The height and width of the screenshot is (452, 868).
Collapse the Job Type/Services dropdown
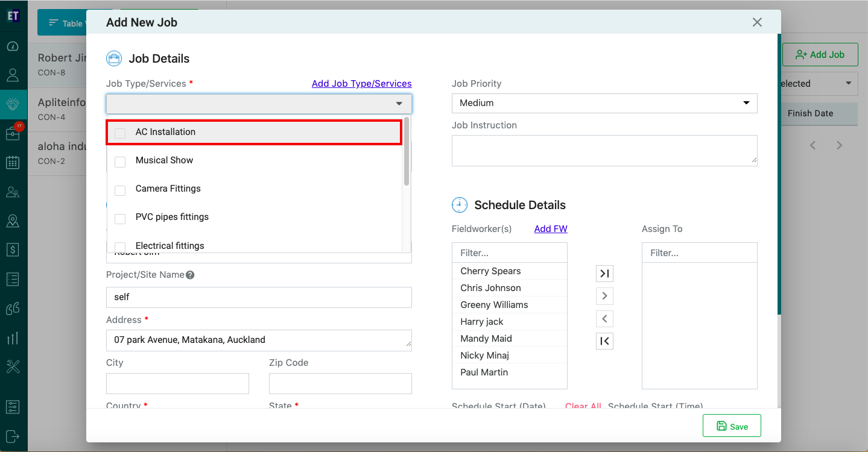(x=399, y=104)
